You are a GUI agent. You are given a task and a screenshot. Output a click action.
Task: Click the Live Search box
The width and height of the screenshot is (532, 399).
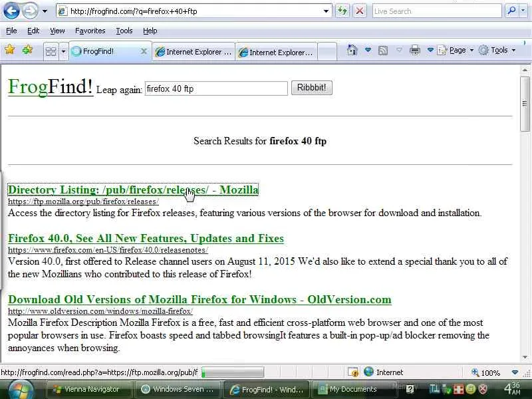pyautogui.click(x=437, y=11)
